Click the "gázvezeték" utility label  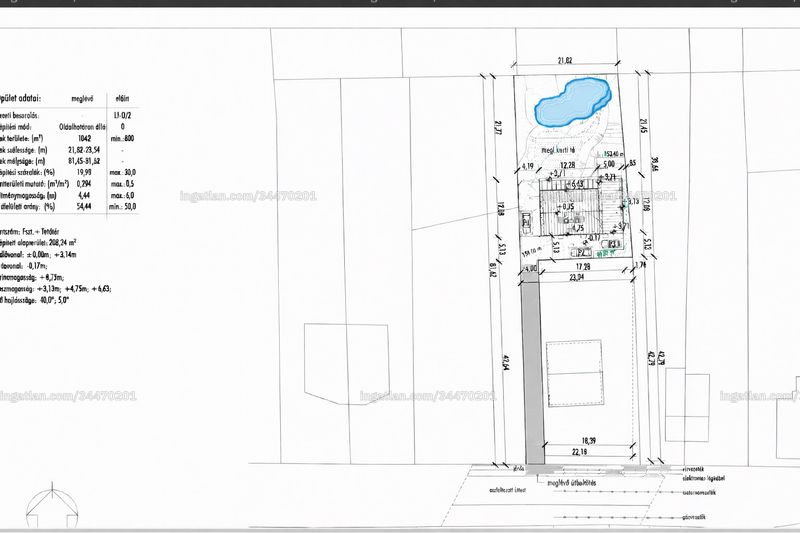coord(694,517)
